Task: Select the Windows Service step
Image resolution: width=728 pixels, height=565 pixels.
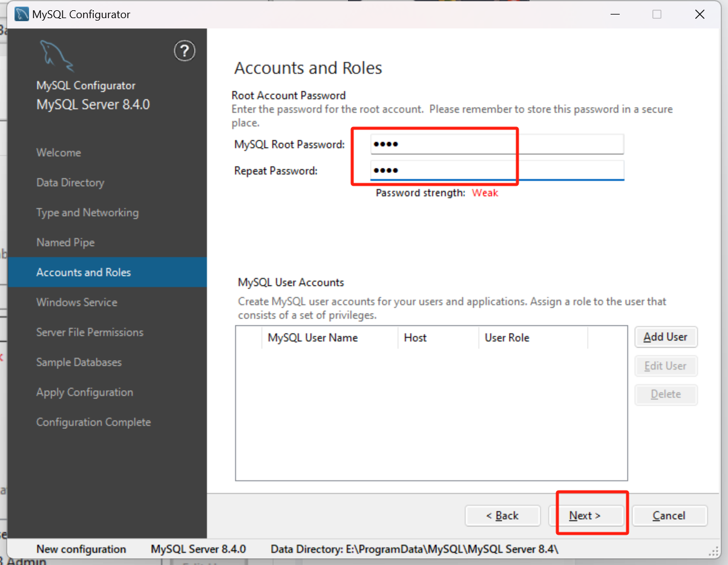Action: pyautogui.click(x=77, y=302)
